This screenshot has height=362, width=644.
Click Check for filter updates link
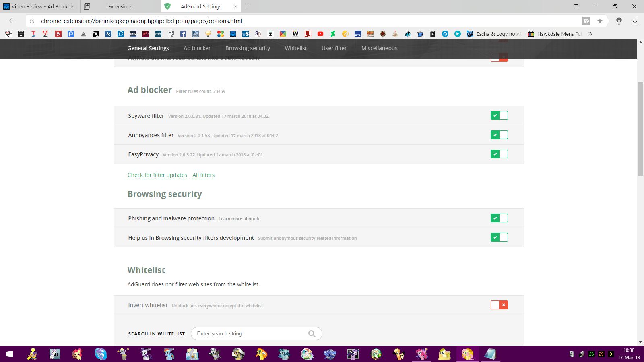[157, 175]
